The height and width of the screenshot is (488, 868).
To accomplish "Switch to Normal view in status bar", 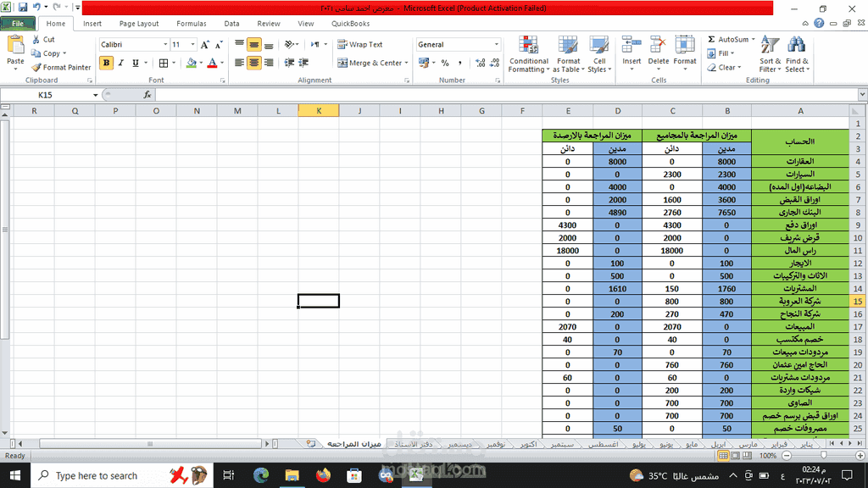I will (x=723, y=455).
